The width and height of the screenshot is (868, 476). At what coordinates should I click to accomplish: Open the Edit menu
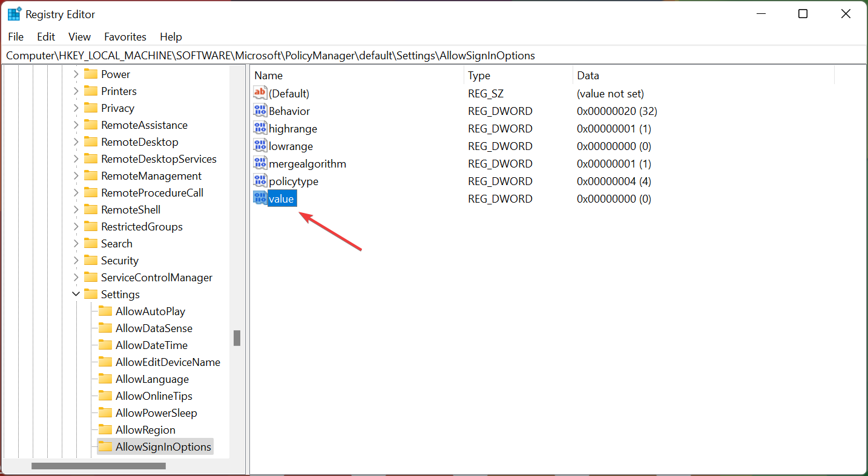coord(46,37)
